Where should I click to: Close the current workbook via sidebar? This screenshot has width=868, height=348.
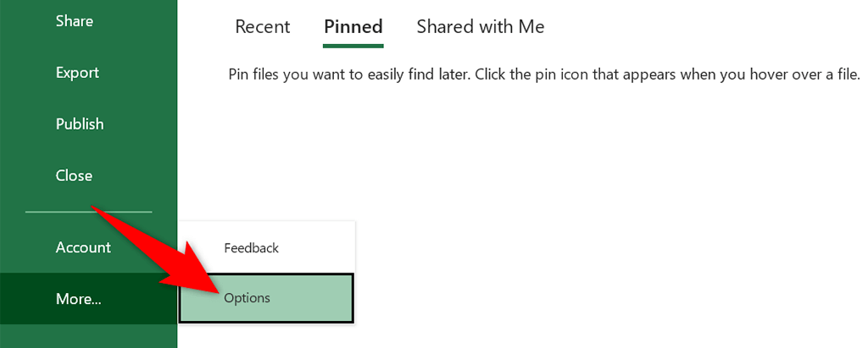[x=74, y=175]
